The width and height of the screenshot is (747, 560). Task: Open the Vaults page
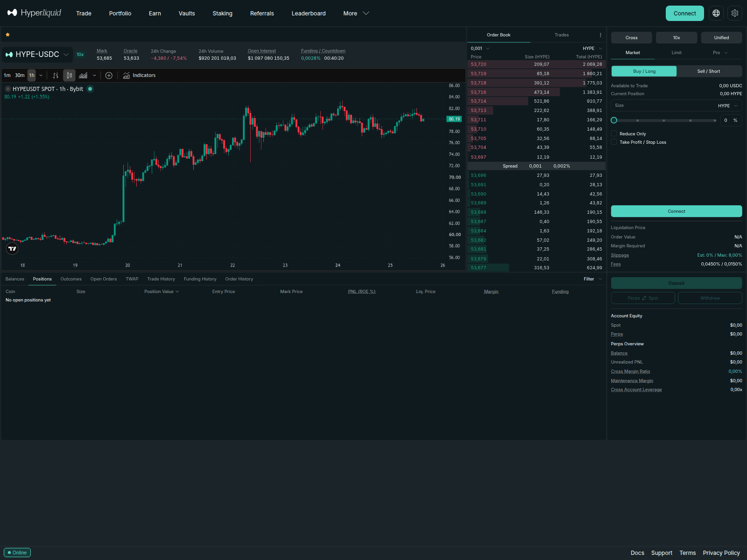pyautogui.click(x=187, y=14)
